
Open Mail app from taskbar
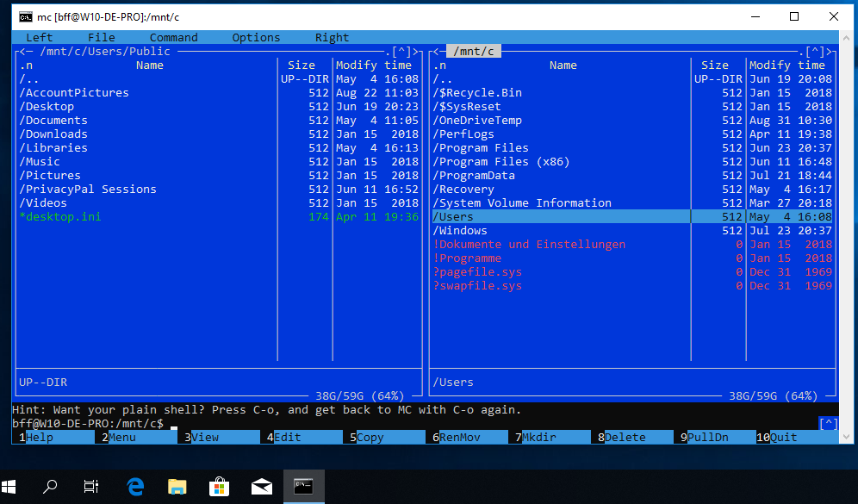[x=262, y=486]
